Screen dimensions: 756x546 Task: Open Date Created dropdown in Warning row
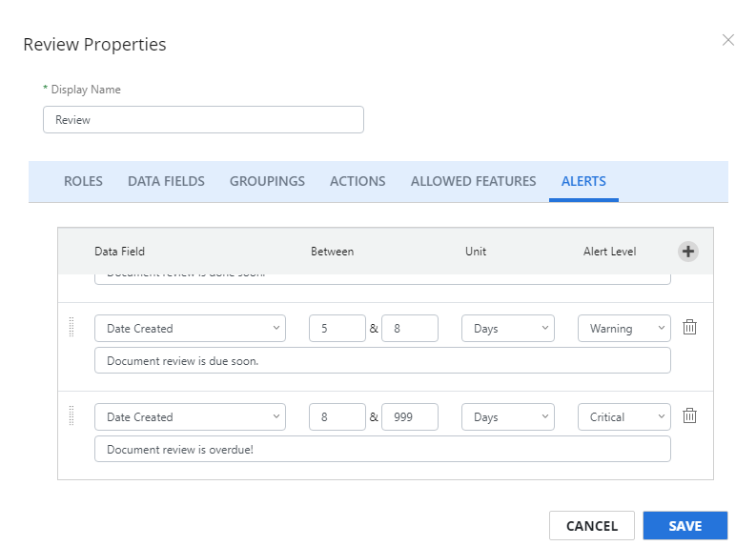[190, 328]
